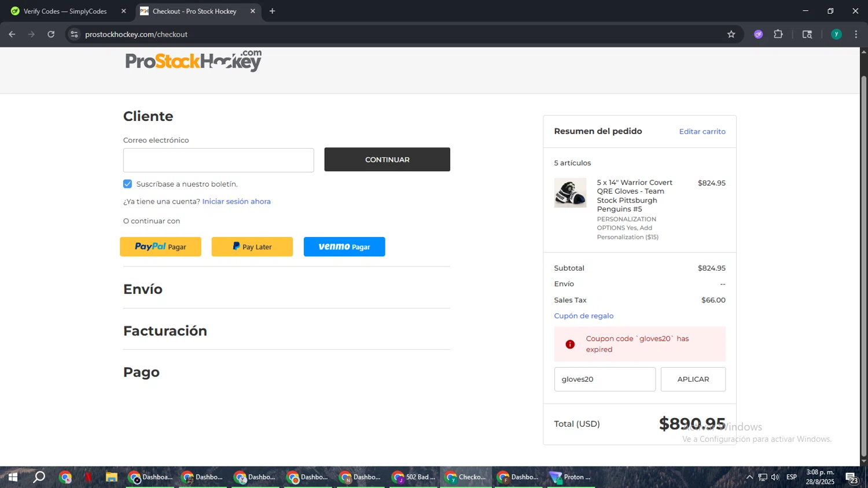Open the Chrome sidebar search icon
This screenshot has height=488, width=868.
point(807,34)
